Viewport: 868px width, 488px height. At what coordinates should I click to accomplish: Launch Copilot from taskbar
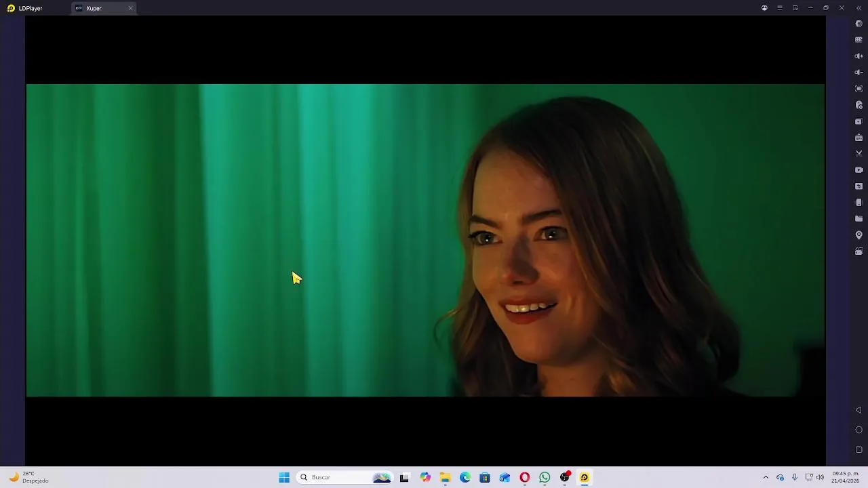click(425, 477)
